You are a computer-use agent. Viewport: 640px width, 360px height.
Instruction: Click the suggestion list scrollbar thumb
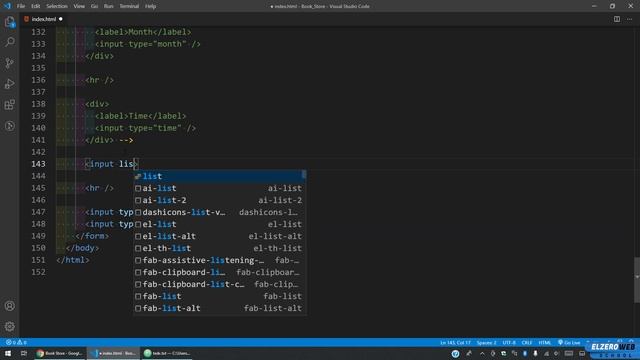[x=304, y=174]
